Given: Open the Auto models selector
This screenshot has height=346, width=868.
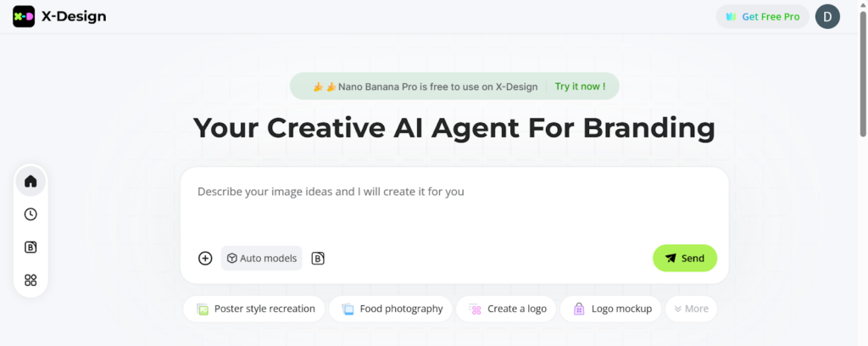Looking at the screenshot, I should click(x=262, y=259).
